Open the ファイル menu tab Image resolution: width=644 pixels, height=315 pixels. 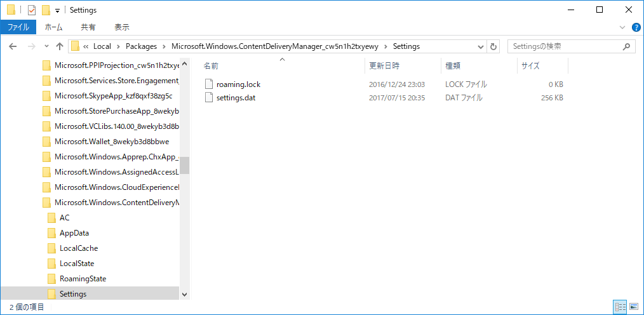click(18, 27)
